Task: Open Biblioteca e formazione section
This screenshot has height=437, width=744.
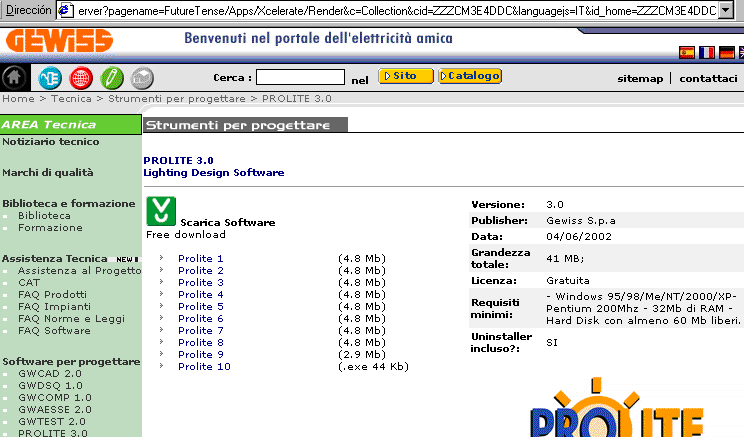Action: pos(69,204)
